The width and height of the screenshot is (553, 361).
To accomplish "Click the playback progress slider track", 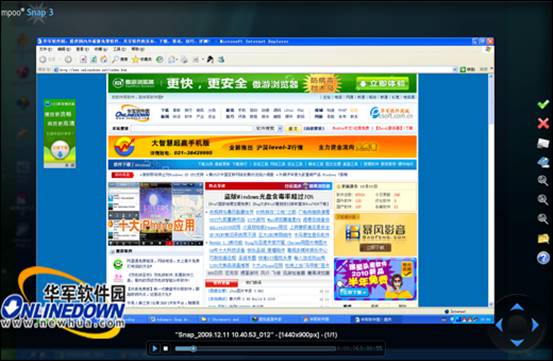I will click(x=255, y=349).
